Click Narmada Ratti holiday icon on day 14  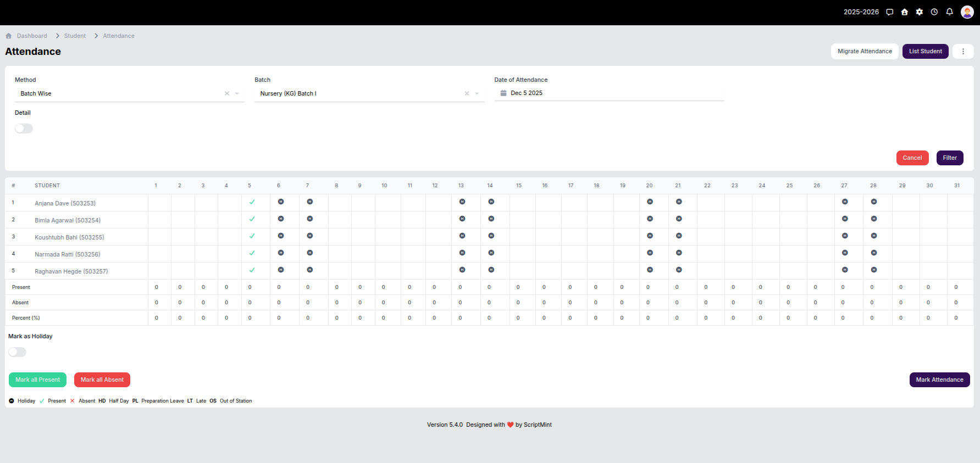point(491,253)
